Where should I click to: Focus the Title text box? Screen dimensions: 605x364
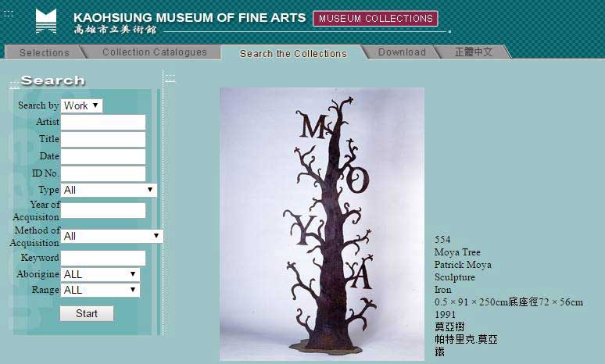(x=103, y=140)
